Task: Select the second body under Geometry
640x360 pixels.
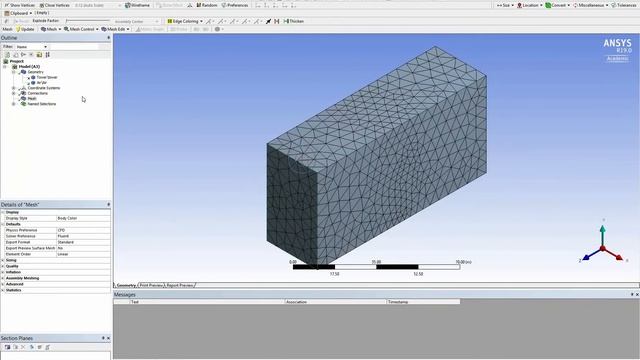Action: [x=42, y=82]
